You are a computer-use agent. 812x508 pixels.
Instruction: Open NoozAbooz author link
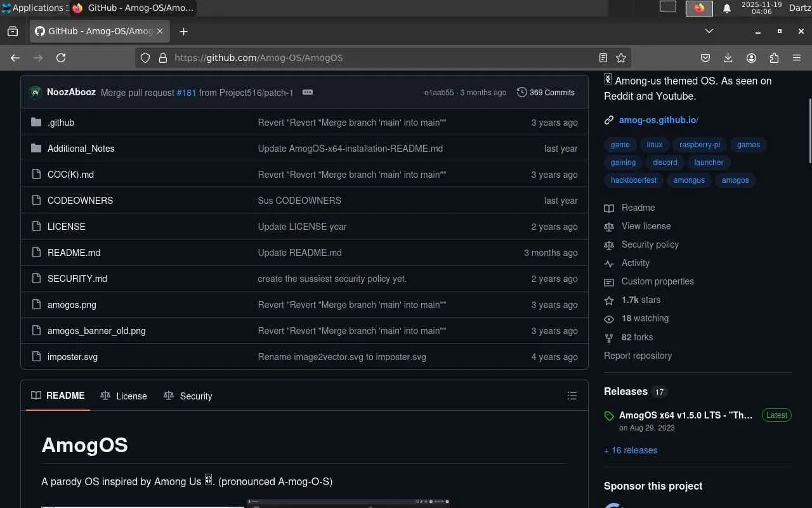[x=71, y=93]
